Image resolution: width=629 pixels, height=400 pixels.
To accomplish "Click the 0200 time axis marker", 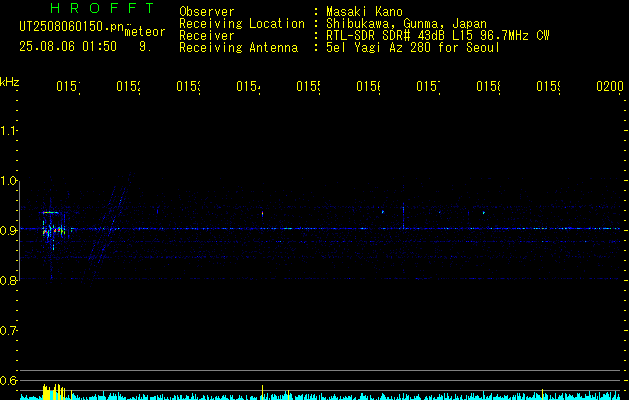I will tap(610, 86).
